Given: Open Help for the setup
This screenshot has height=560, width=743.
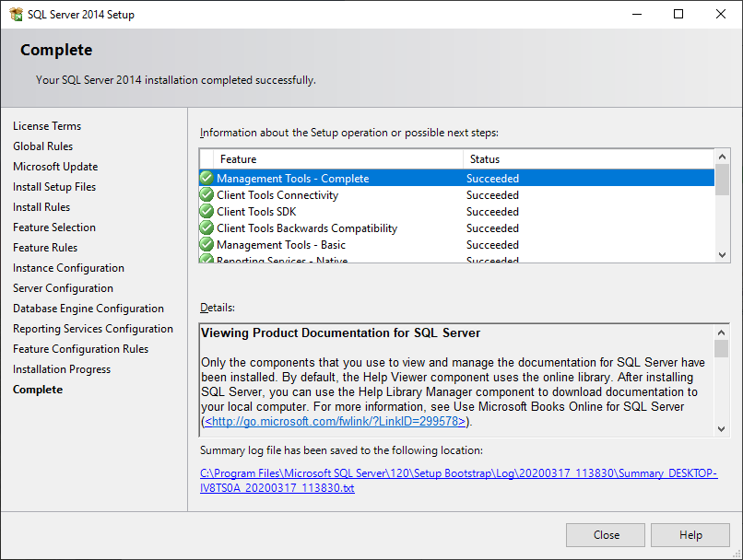Looking at the screenshot, I should (x=690, y=535).
